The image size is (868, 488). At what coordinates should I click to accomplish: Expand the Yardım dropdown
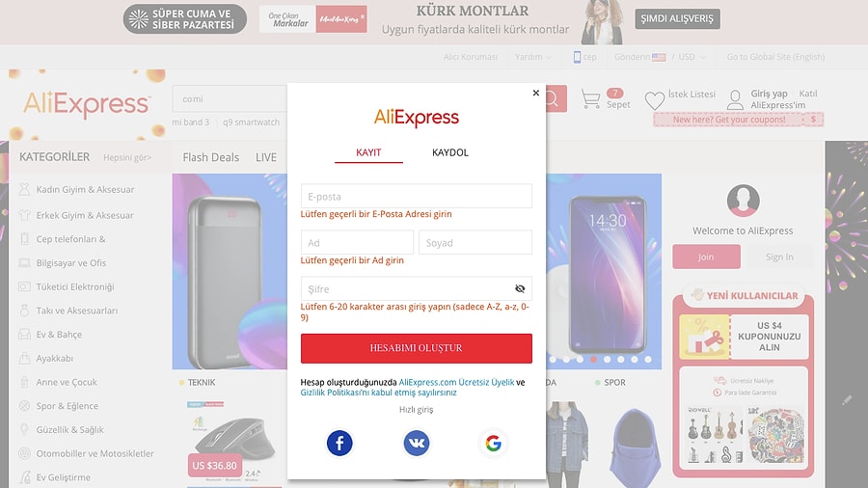tap(533, 57)
